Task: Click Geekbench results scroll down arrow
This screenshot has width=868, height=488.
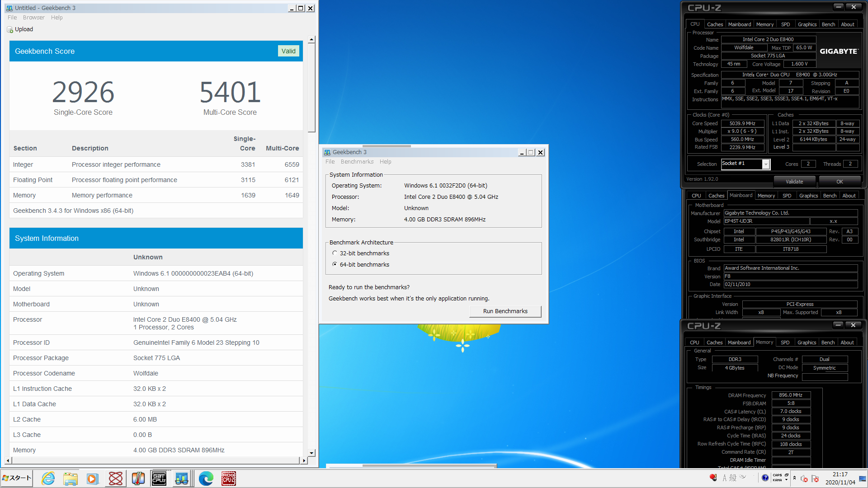Action: tap(311, 453)
